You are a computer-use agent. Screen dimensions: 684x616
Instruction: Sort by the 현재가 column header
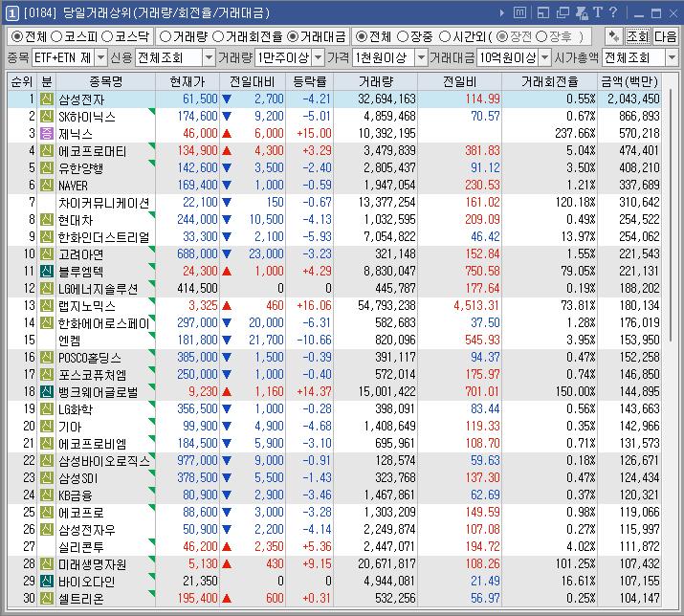(188, 81)
